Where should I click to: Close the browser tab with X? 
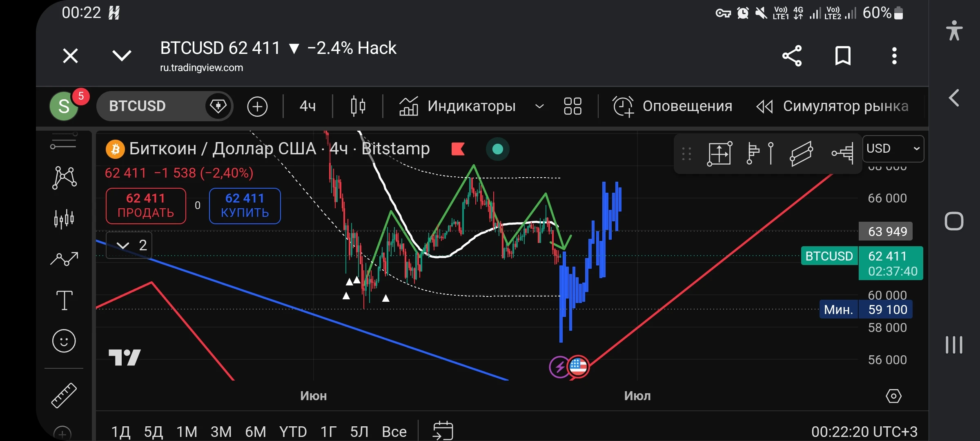click(70, 56)
